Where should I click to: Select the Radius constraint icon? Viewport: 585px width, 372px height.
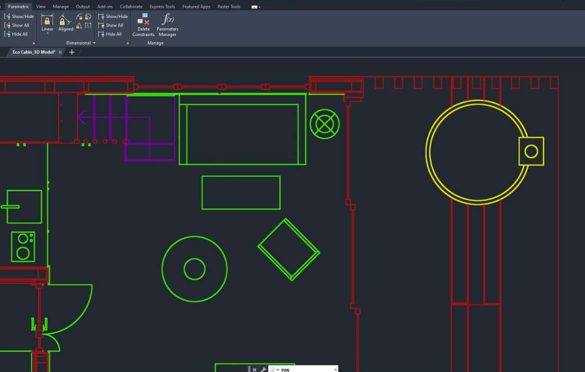[79, 17]
